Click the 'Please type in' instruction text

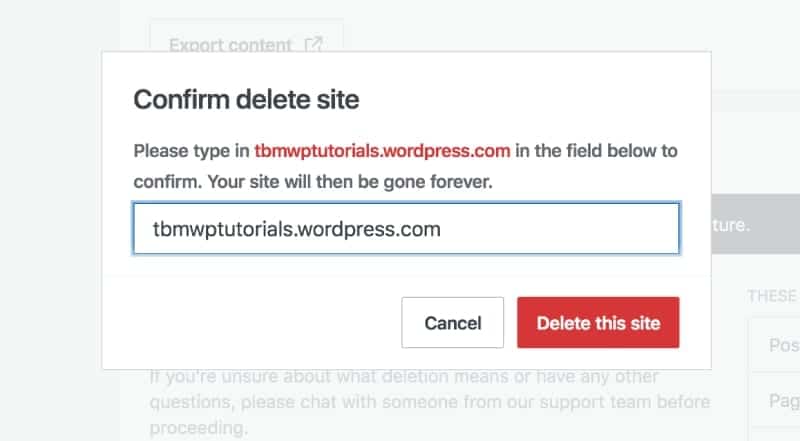click(191, 152)
